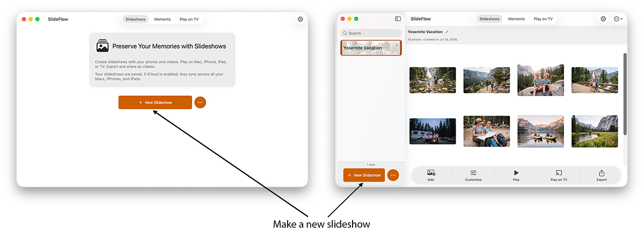
Task: Minimize the right SlideFlow window
Action: point(349,19)
